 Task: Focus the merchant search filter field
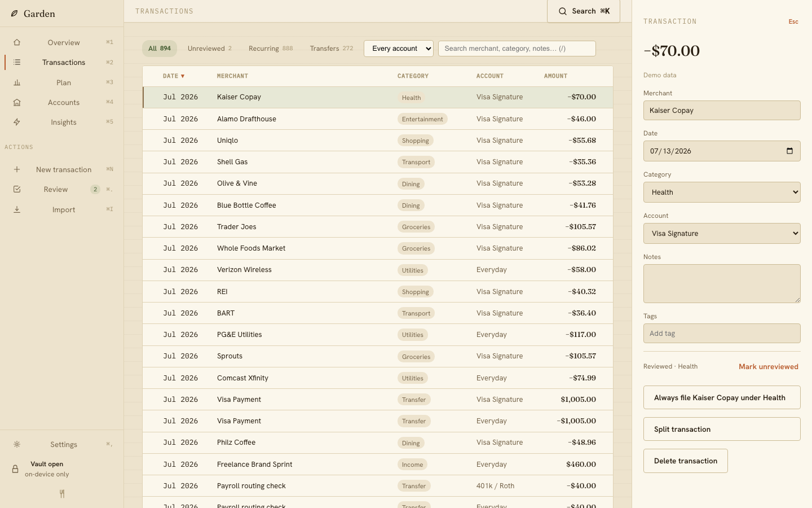tap(517, 49)
